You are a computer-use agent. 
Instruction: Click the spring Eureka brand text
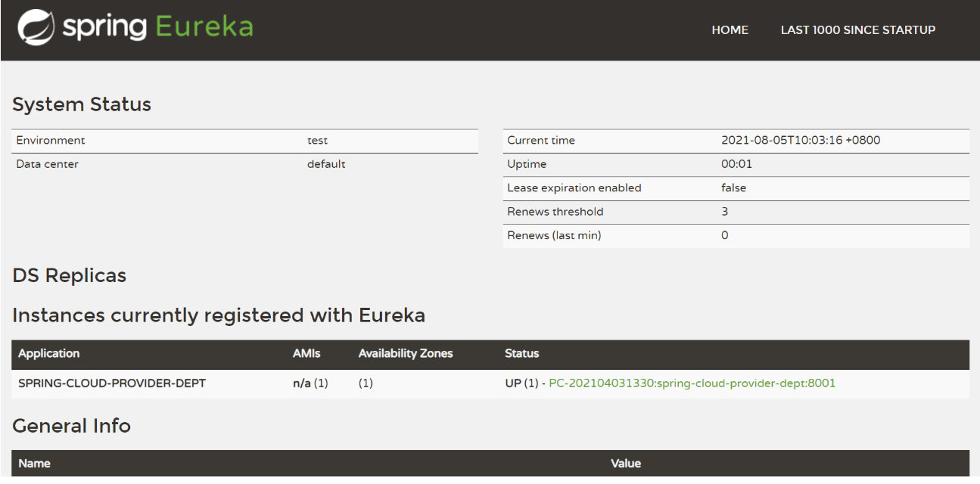(x=157, y=28)
